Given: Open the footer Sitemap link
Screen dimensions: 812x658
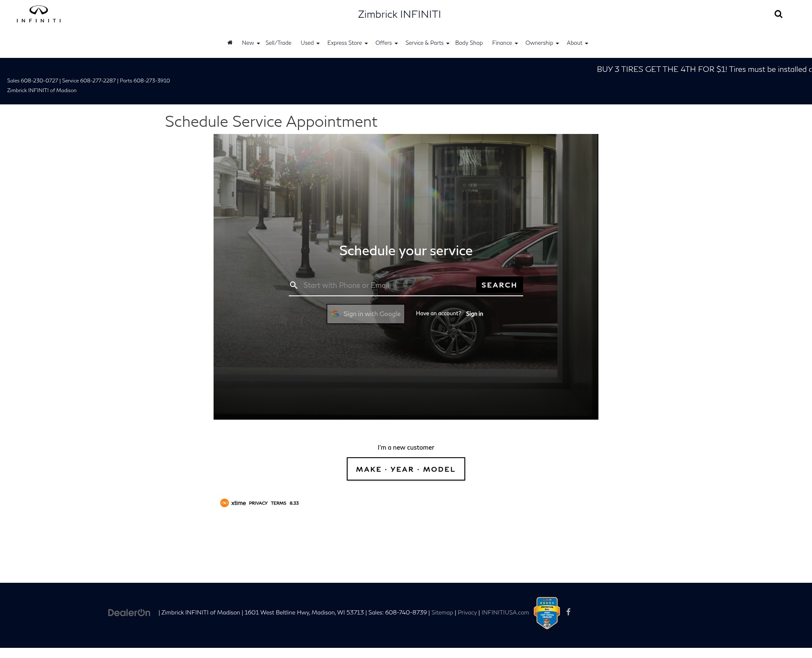Looking at the screenshot, I should [442, 613].
